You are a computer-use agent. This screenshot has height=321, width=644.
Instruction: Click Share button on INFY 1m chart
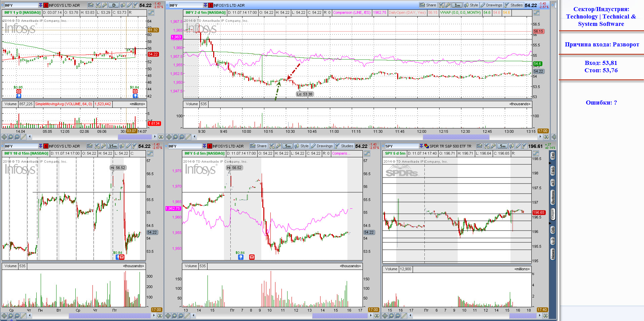point(428,5)
